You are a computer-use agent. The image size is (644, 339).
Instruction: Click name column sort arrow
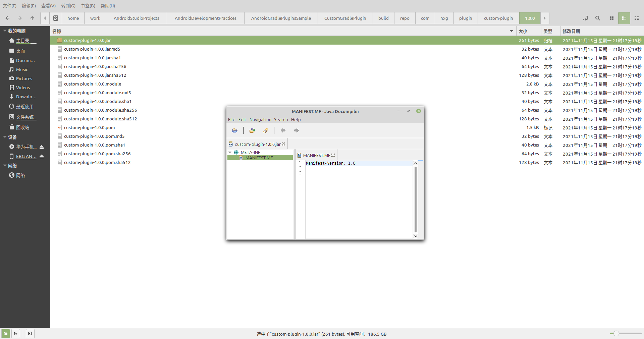pos(512,31)
